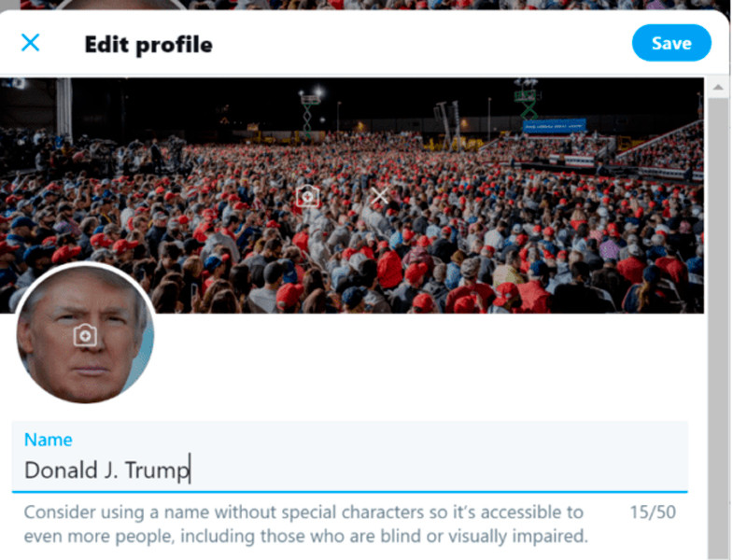Image resolution: width=747 pixels, height=560 pixels.
Task: Place the cursor after "Donald J. Trump" text
Action: point(190,469)
